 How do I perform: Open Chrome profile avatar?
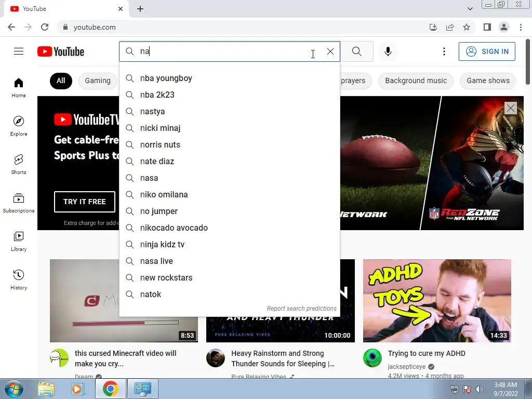(504, 27)
